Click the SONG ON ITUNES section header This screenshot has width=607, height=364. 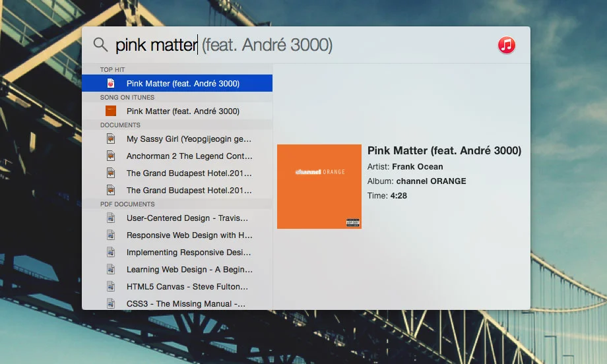coord(127,98)
